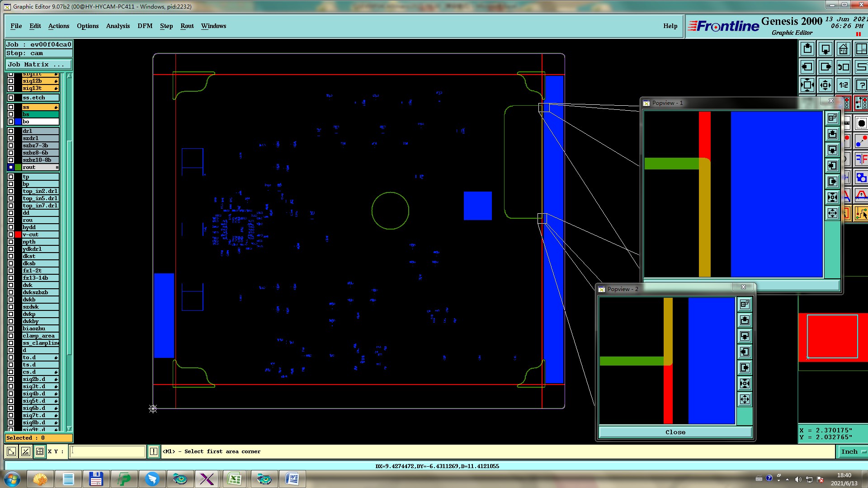
Task: Open the Analysis menu
Action: [x=118, y=26]
